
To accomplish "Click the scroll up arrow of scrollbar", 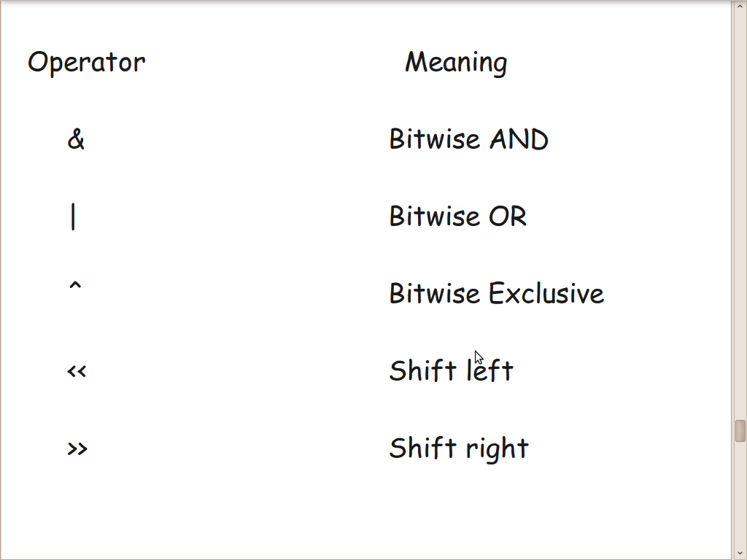I will click(x=740, y=5).
